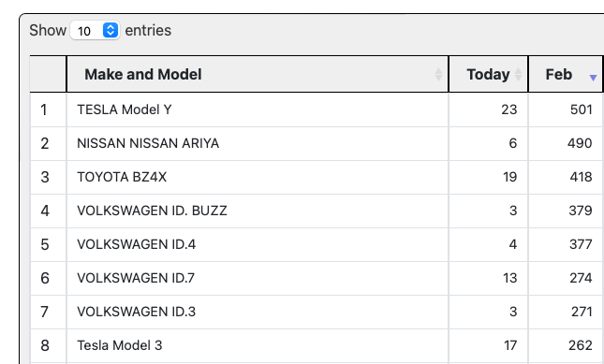This screenshot has height=364, width=604.
Task: Click Feb value 501 for Tesla Model Y
Action: click(x=581, y=109)
